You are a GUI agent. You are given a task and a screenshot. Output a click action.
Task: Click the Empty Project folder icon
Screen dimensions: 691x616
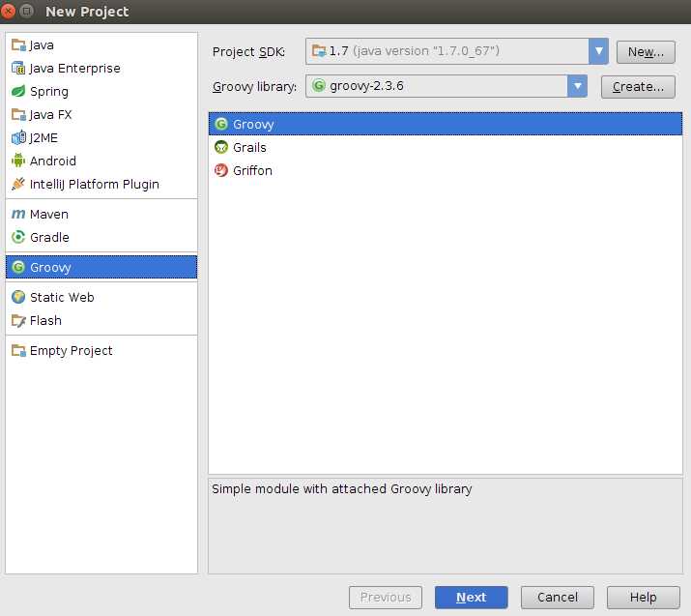18,351
